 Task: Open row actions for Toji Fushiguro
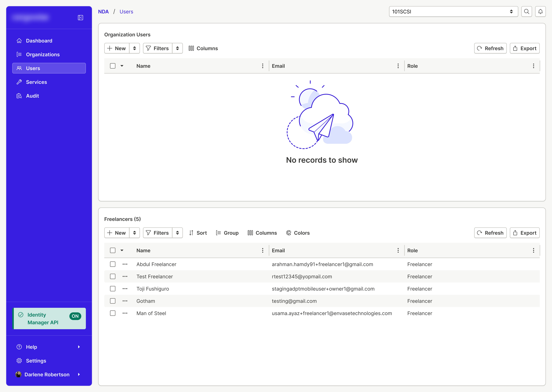(125, 289)
